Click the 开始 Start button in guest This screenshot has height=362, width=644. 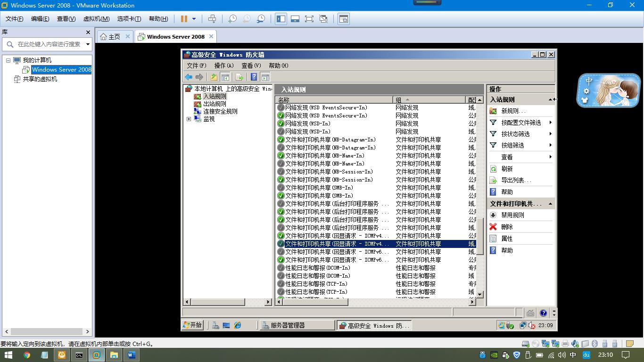193,325
